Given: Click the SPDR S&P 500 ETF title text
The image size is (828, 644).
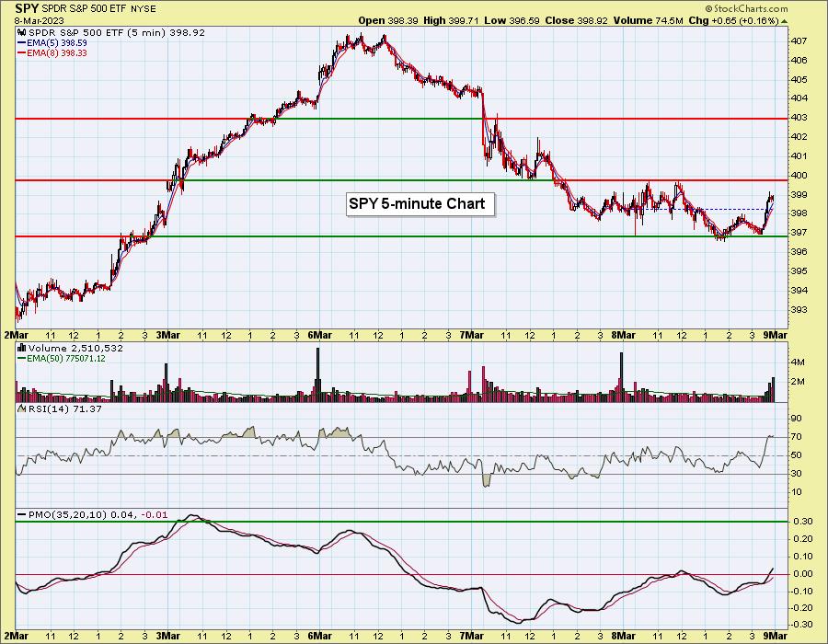Looking at the screenshot, I should click(85, 9).
